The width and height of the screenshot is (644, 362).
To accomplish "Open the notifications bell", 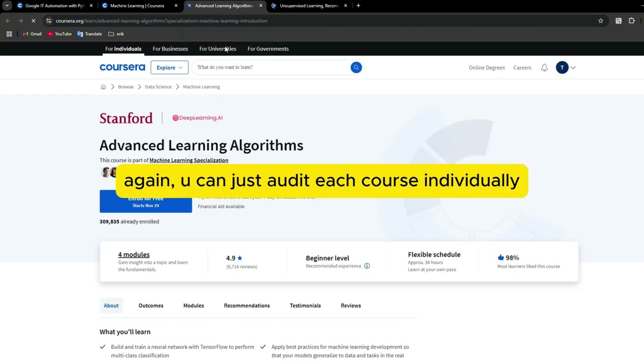I will tap(544, 67).
